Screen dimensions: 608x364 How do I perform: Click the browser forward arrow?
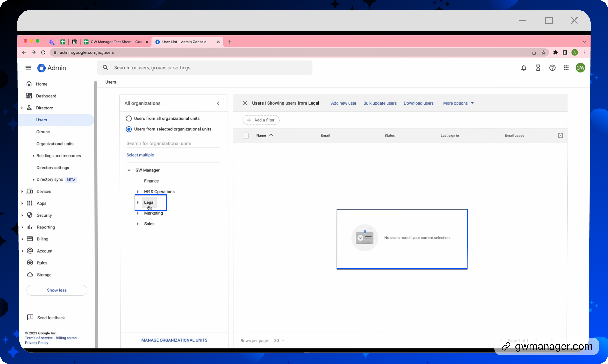point(34,52)
